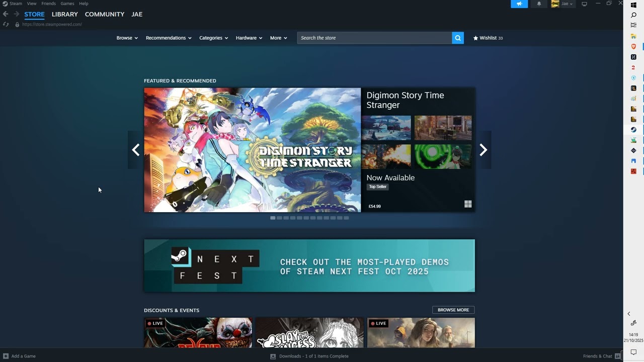This screenshot has width=644, height=362.
Task: View the green circle Digimon screenshot
Action: 443,156
